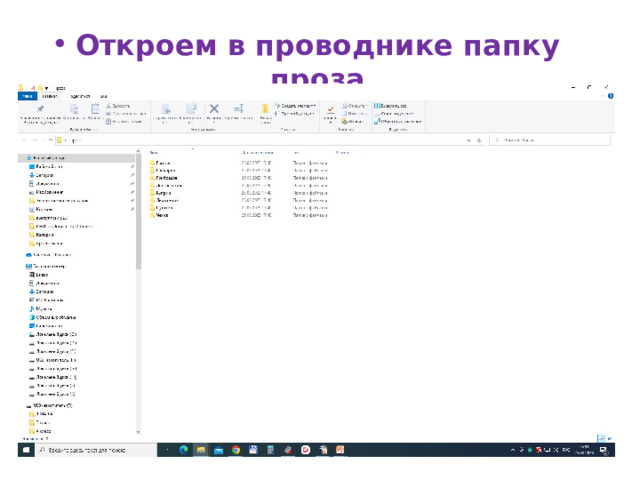This screenshot has width=640, height=480.
Task: Select the Грибоедов folder
Action: pyautogui.click(x=163, y=178)
